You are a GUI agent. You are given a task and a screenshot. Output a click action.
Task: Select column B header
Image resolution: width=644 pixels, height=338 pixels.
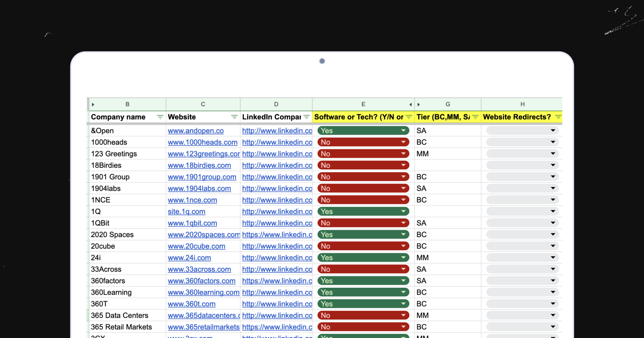128,104
